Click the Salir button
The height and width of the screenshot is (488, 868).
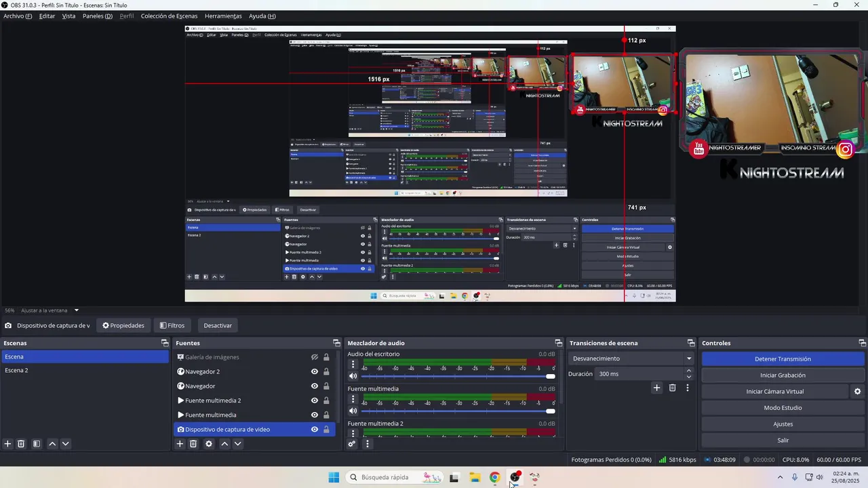[x=783, y=441]
